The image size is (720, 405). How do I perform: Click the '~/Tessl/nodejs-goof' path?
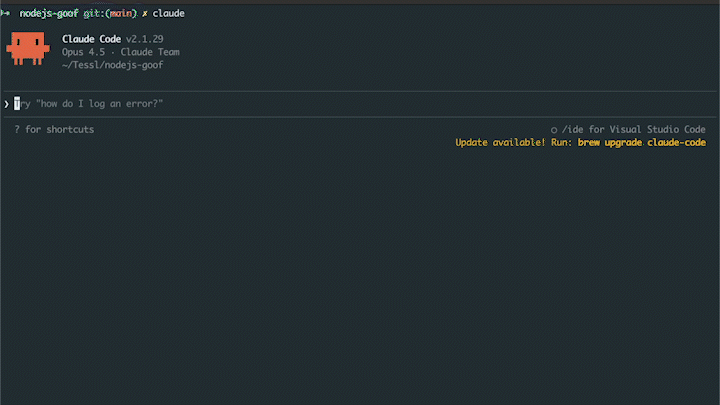tap(112, 65)
